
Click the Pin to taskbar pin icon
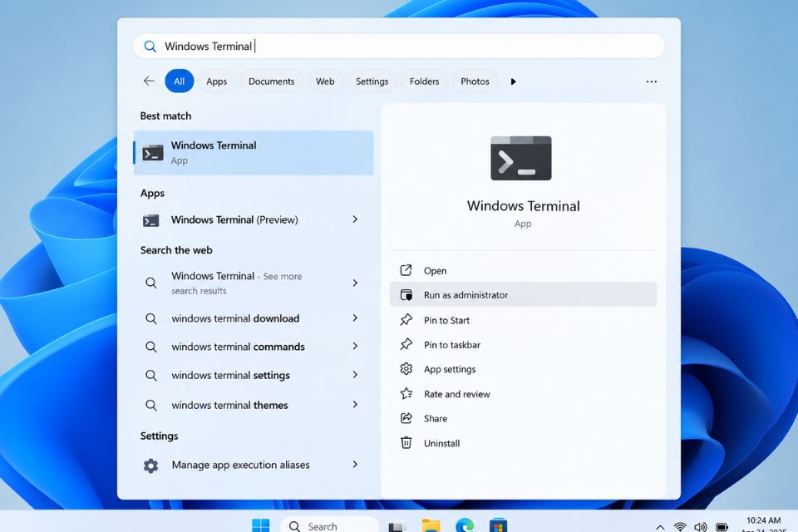click(x=406, y=345)
